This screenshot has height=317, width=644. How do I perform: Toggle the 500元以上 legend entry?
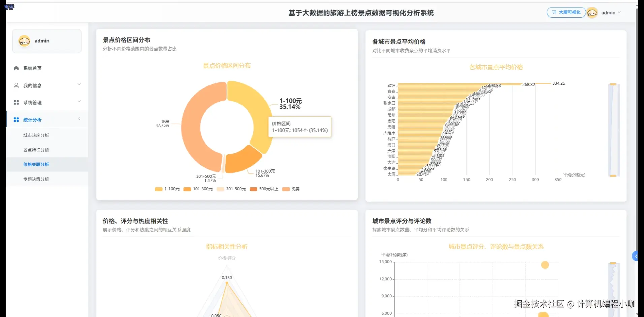264,189
